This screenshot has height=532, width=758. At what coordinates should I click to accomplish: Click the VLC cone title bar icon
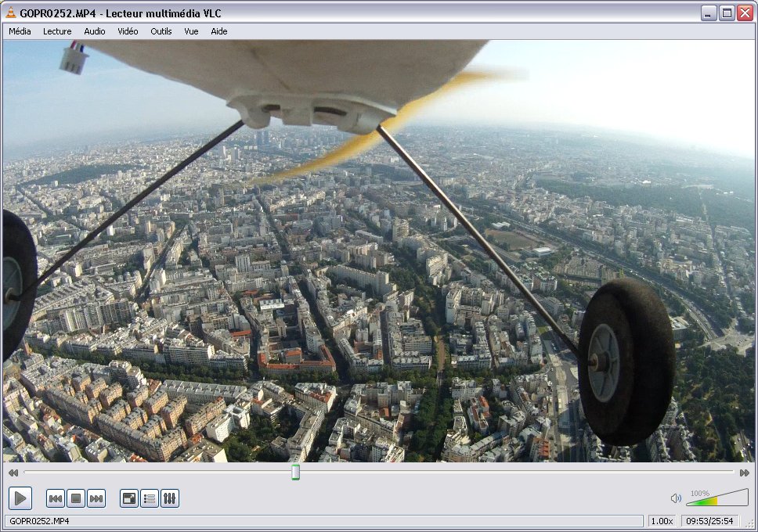pos(11,13)
